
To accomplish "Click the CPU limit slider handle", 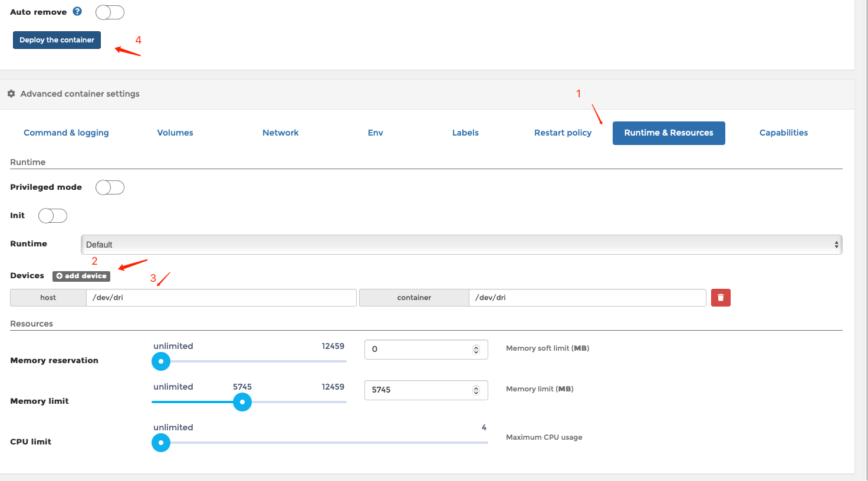I will (161, 443).
